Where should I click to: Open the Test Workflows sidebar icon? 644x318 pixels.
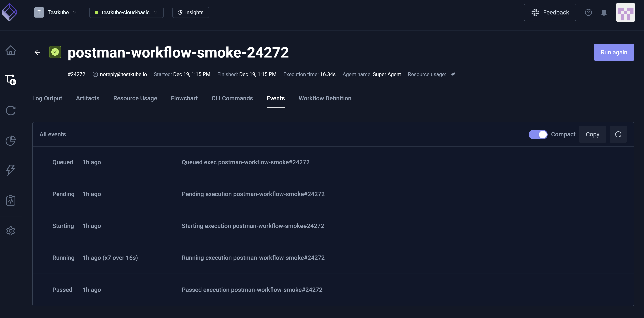(11, 80)
